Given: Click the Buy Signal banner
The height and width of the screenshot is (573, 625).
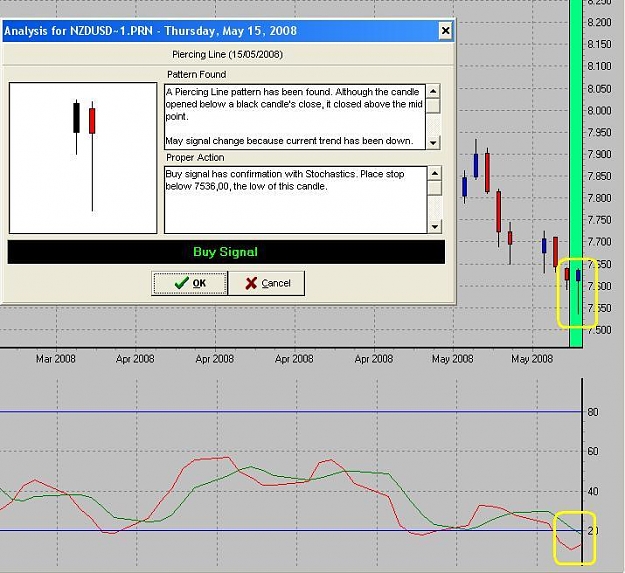Looking at the screenshot, I should click(x=226, y=252).
